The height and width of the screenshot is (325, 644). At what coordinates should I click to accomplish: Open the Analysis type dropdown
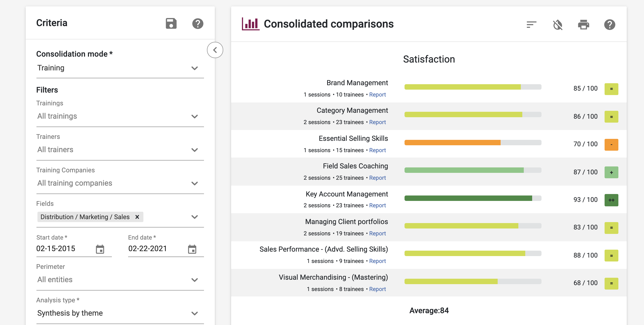[194, 313]
